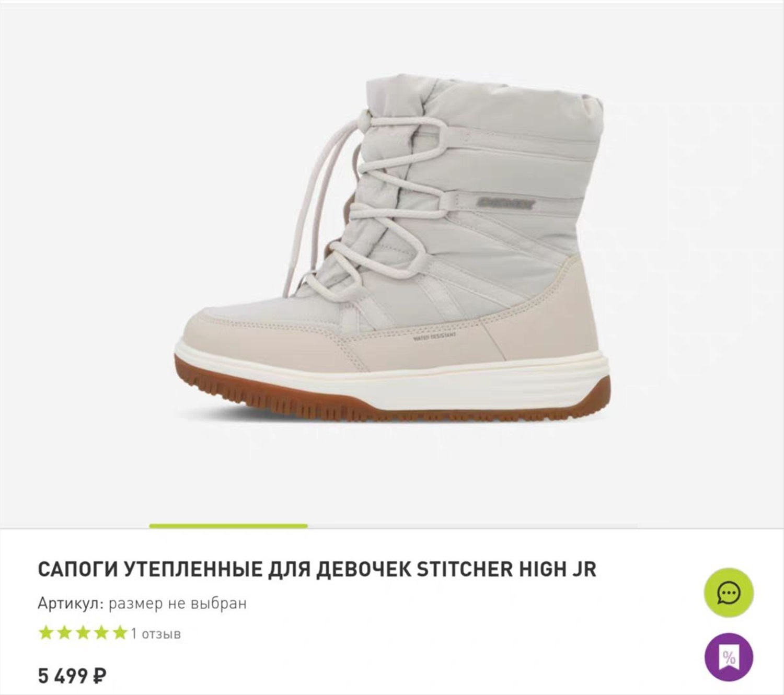Click the "размер не выбран" size text
The image size is (784, 695).
tap(178, 604)
